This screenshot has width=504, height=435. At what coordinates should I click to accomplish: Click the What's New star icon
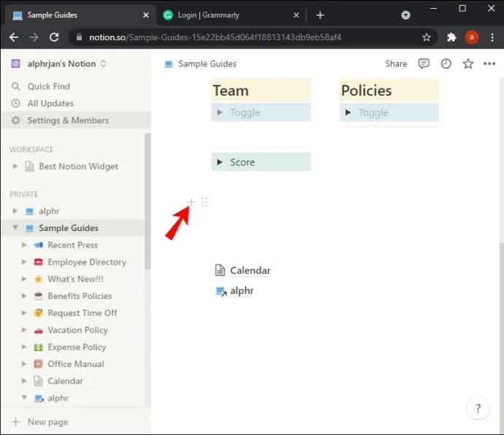pos(38,279)
